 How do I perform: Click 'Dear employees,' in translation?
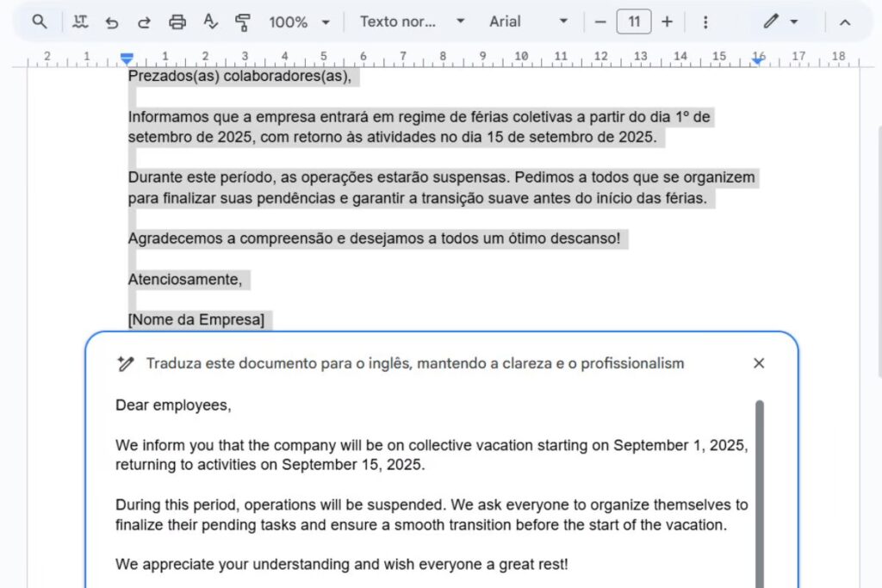[173, 405]
